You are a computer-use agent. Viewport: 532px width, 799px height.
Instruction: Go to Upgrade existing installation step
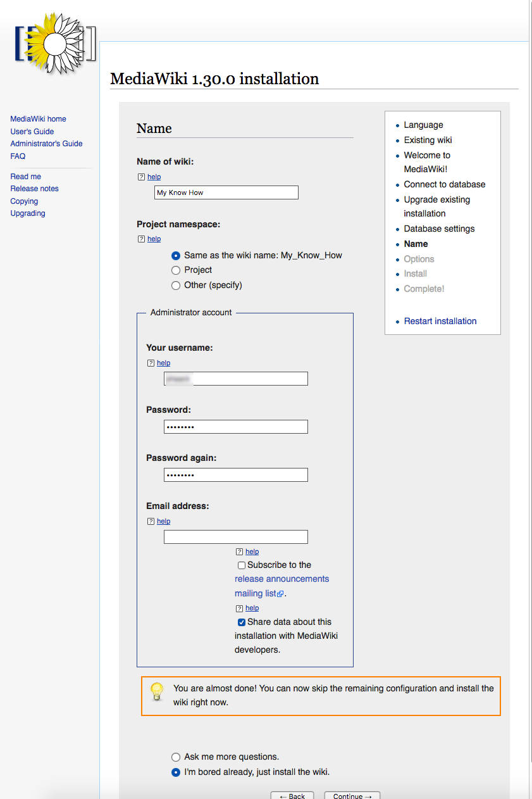[437, 207]
